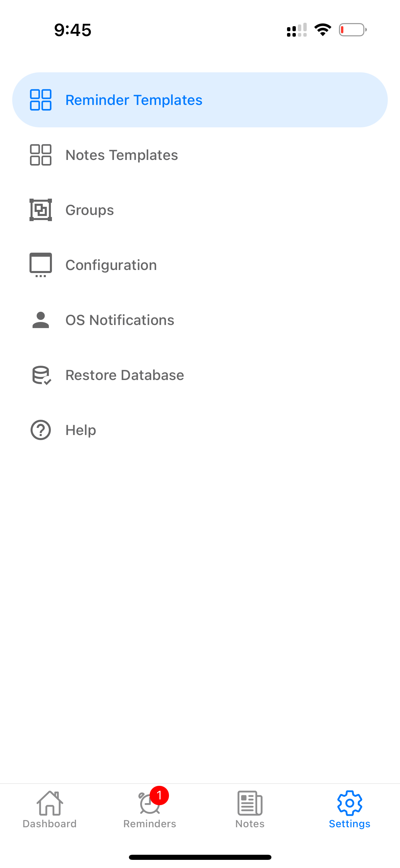Click the OS Notifications person icon
Screen dimensions: 400x868
coord(41,320)
